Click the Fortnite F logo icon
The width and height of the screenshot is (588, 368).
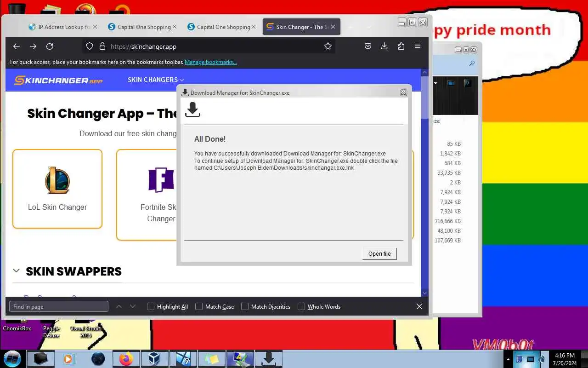click(x=161, y=180)
